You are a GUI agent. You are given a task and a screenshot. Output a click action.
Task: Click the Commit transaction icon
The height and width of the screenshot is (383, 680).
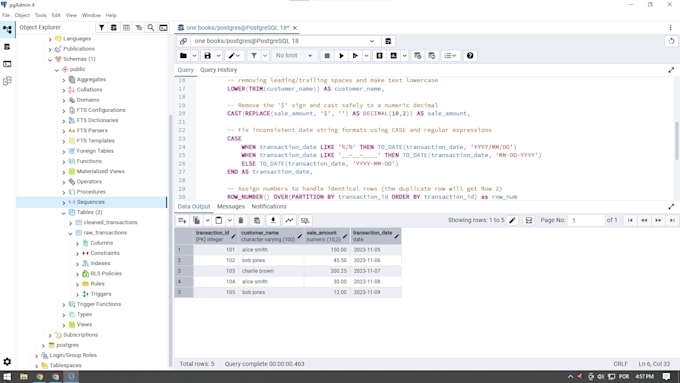coord(418,56)
